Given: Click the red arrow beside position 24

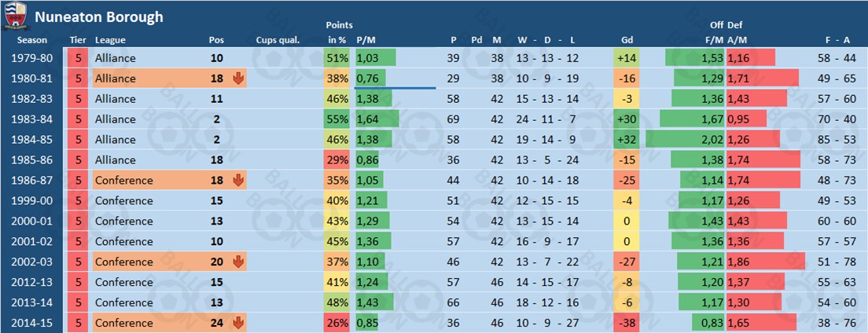Looking at the screenshot, I should point(238,323).
